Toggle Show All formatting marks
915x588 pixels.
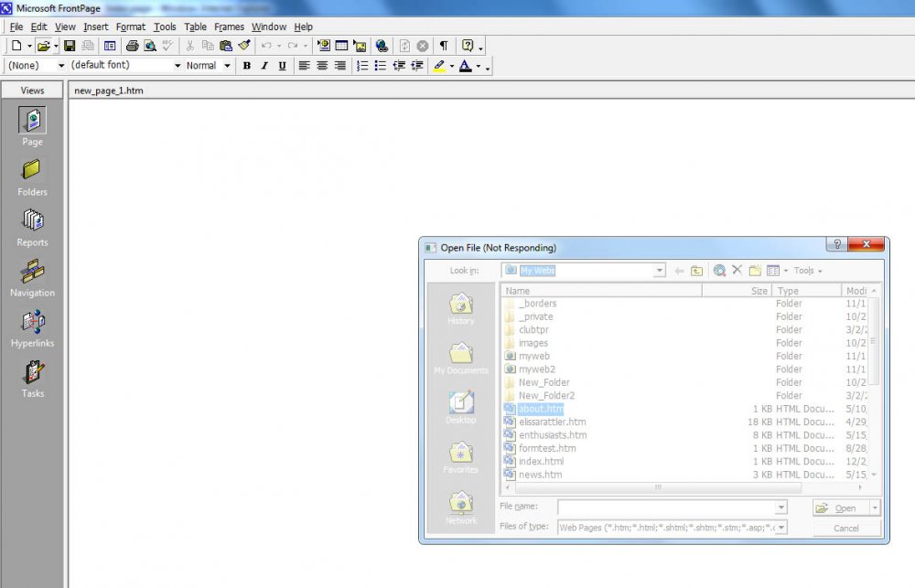pos(445,46)
